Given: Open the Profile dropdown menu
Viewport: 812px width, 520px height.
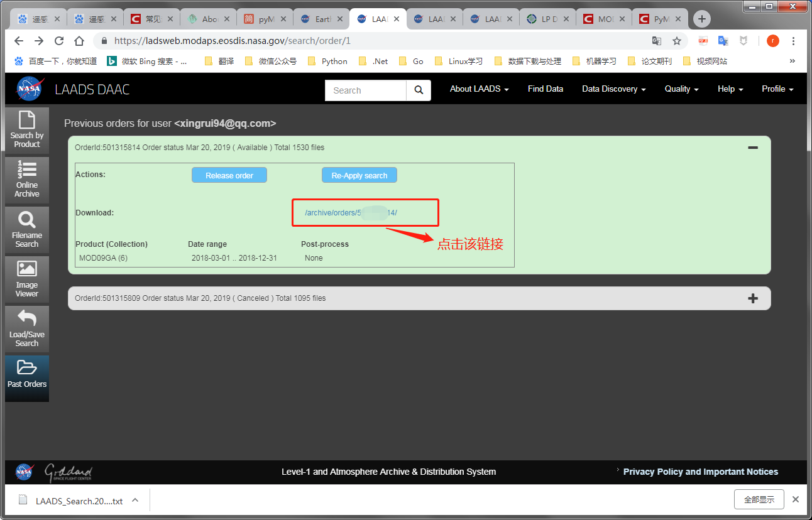Looking at the screenshot, I should point(777,89).
